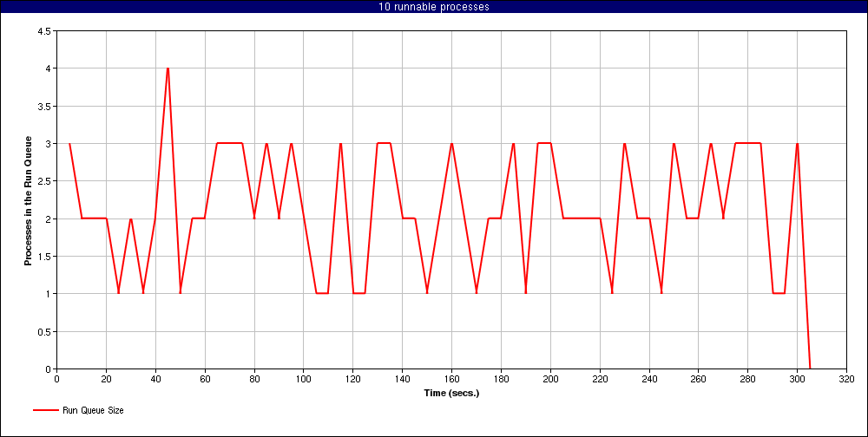The width and height of the screenshot is (868, 437).
Task: Click the x-axis label '220'
Action: [x=600, y=379]
